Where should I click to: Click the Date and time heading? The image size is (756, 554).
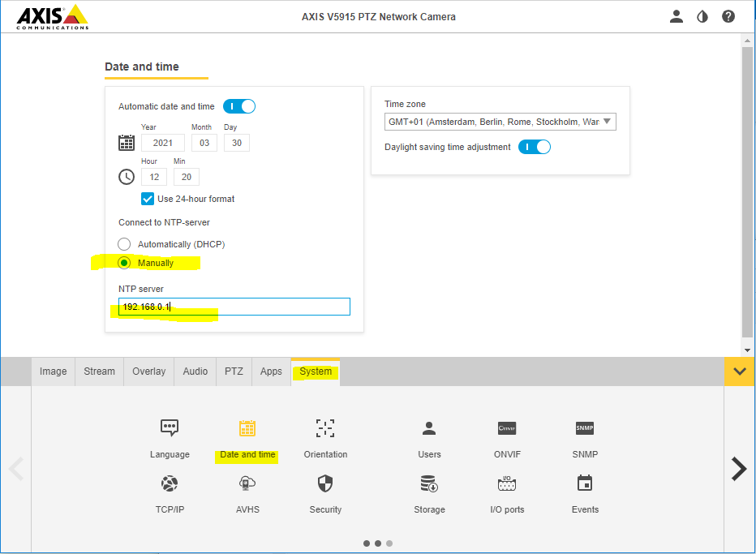(142, 67)
